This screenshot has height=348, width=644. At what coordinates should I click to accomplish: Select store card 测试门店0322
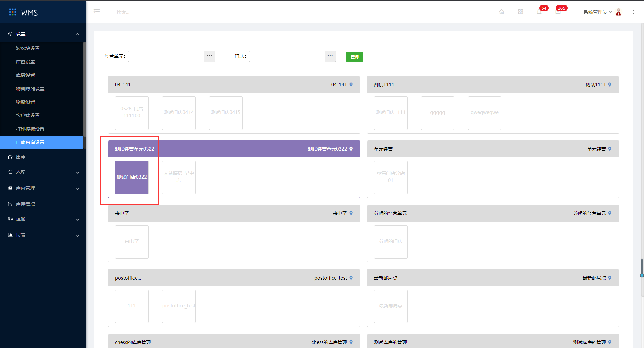pos(132,178)
